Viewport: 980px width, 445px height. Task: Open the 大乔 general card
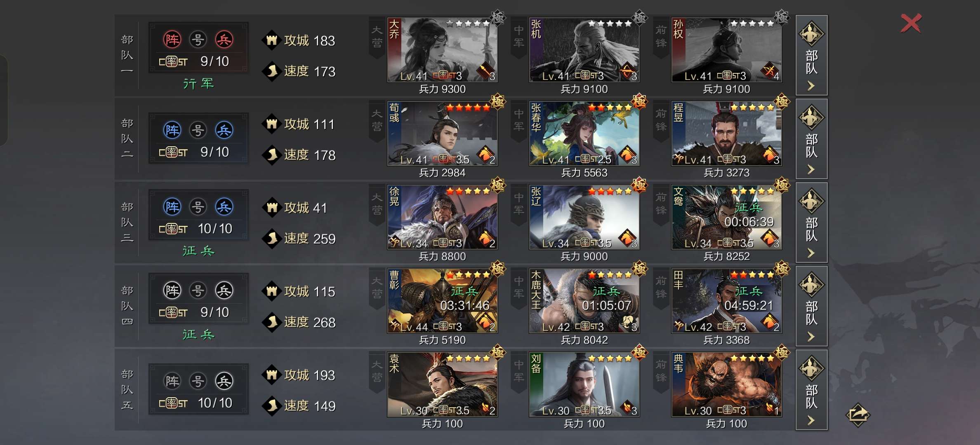pyautogui.click(x=442, y=49)
